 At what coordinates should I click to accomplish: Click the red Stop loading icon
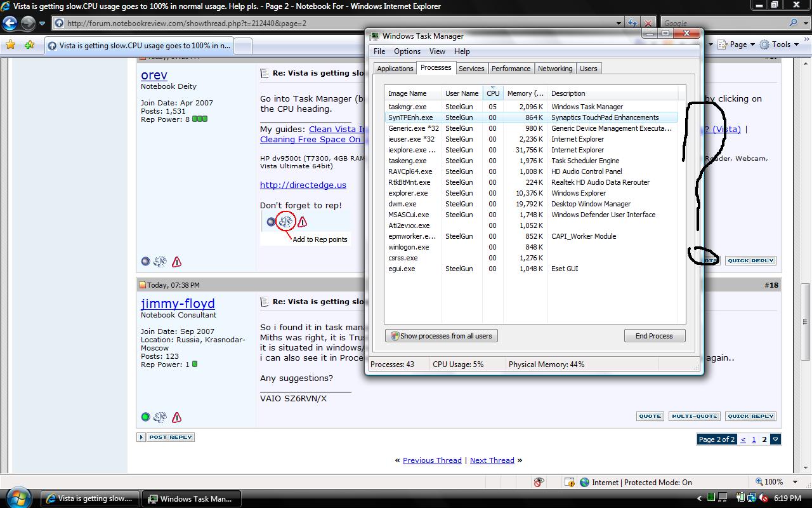pyautogui.click(x=648, y=23)
